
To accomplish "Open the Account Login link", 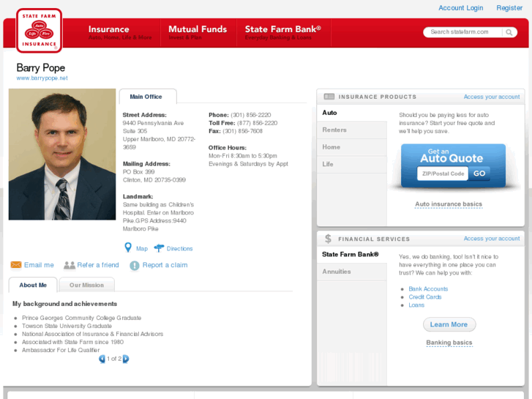I will pos(460,8).
